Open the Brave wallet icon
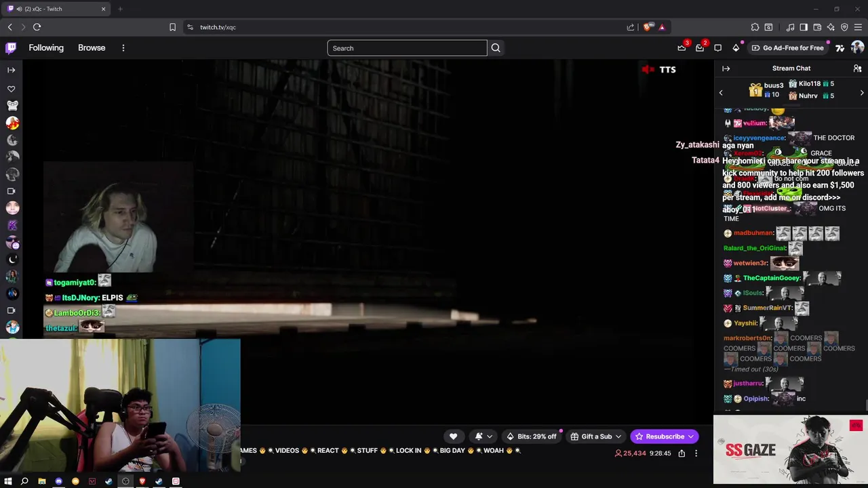Viewport: 868px width, 488px height. 817,27
